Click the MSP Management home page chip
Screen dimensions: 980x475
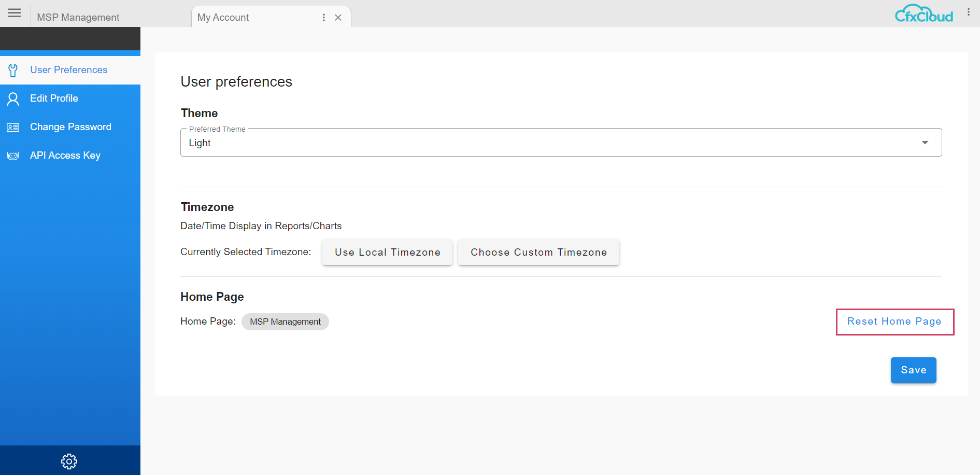285,322
